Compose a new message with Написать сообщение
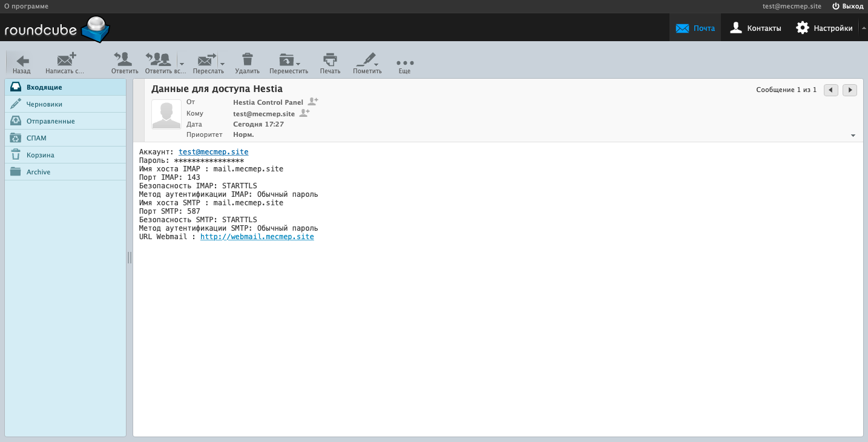Viewport: 868px width, 442px height. [65, 63]
